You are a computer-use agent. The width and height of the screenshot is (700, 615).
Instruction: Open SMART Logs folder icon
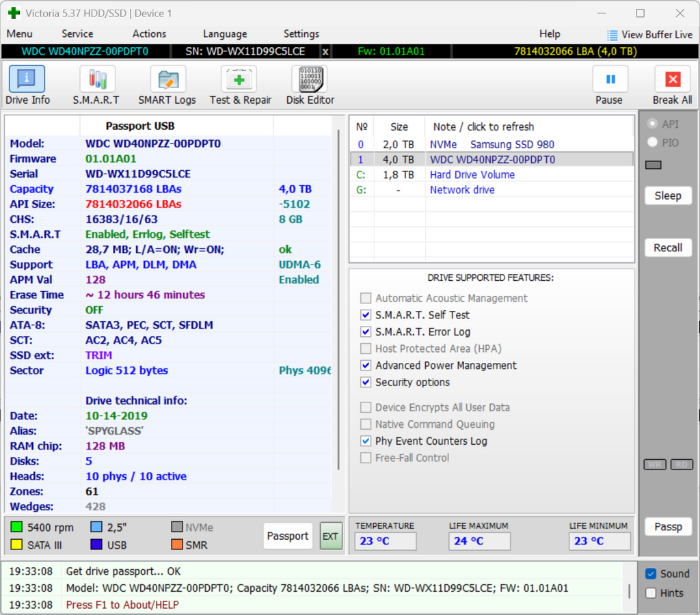(168, 79)
